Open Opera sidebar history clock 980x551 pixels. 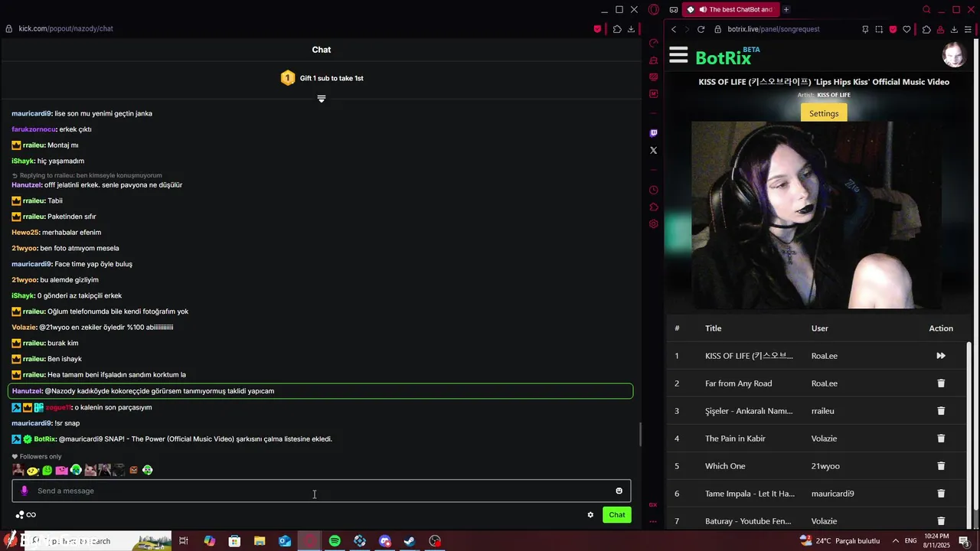(x=653, y=190)
